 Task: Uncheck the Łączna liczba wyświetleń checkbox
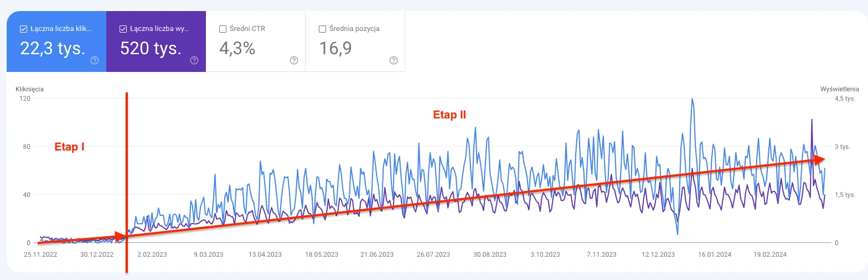[122, 29]
